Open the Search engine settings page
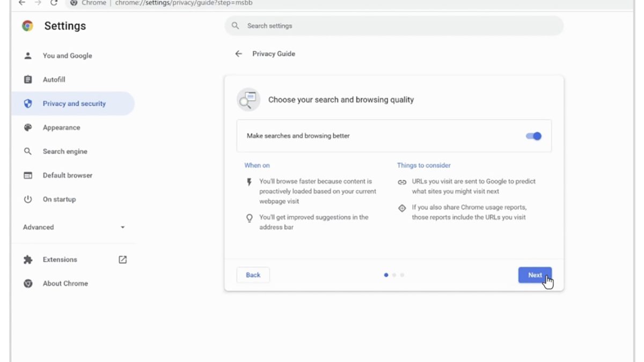The width and height of the screenshot is (644, 362). point(65,152)
